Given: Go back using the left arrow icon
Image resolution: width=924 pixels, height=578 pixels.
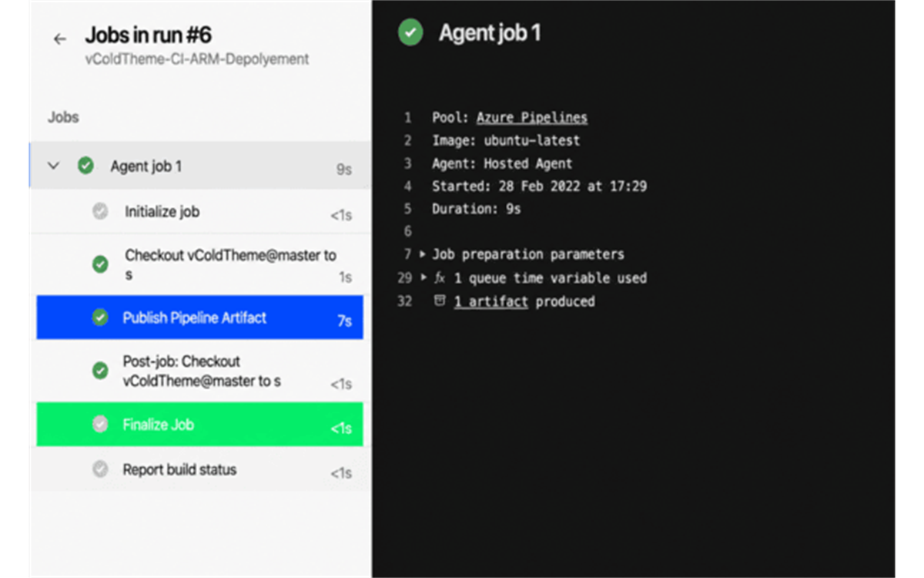Looking at the screenshot, I should click(x=60, y=39).
